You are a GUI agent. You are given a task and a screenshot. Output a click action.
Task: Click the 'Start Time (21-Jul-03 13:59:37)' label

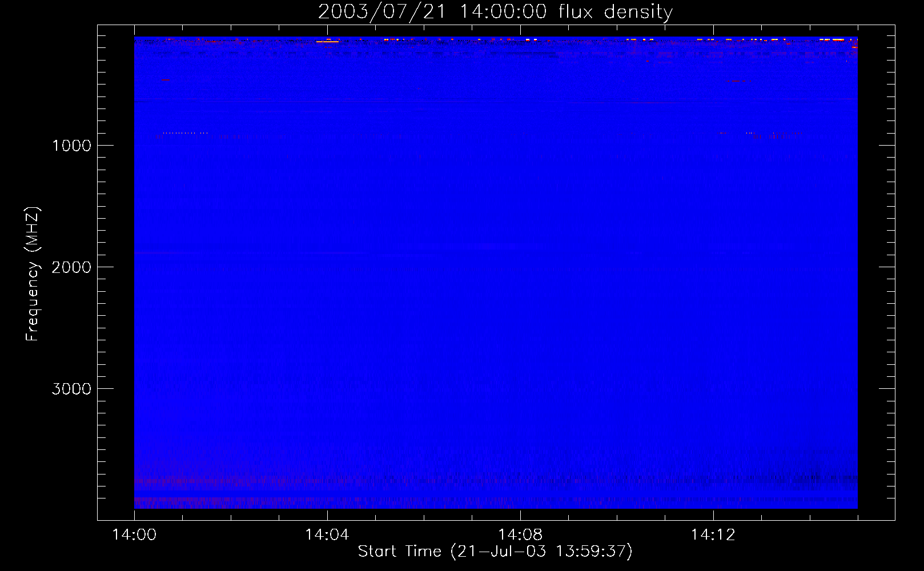click(495, 552)
